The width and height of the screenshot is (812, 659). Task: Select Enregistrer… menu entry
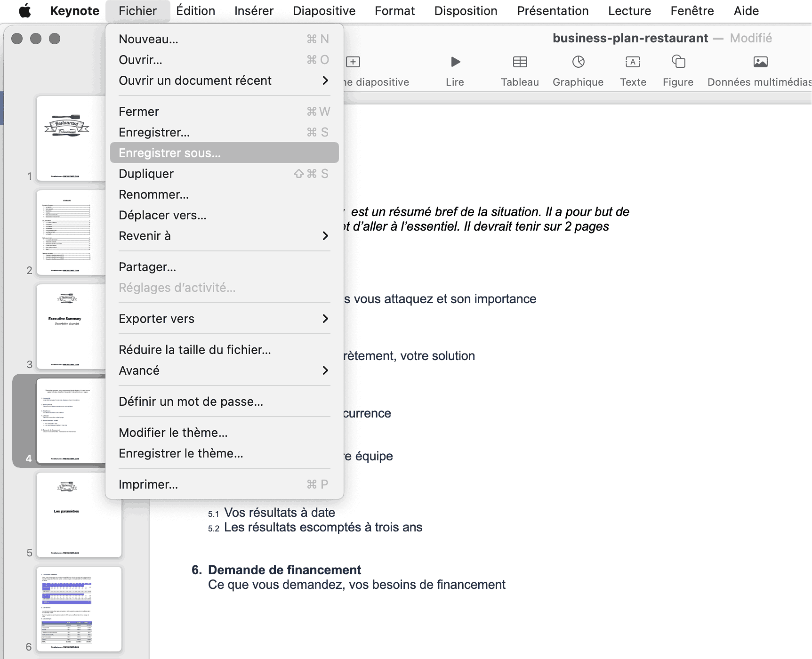224,132
